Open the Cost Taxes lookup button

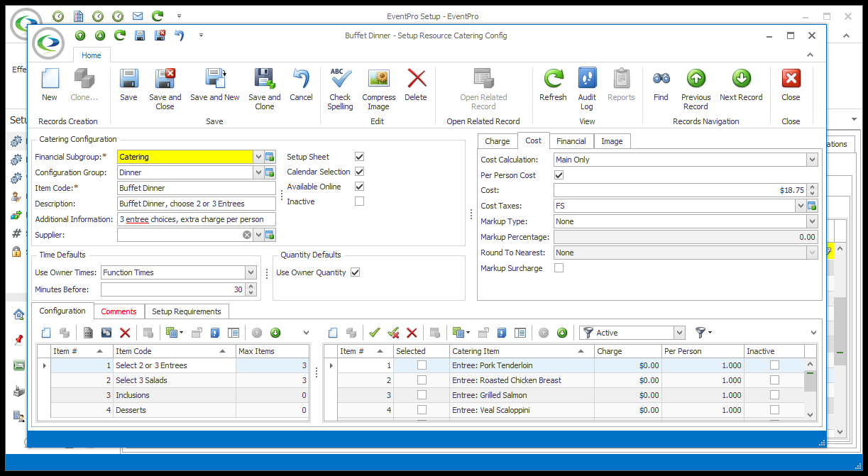tap(812, 206)
